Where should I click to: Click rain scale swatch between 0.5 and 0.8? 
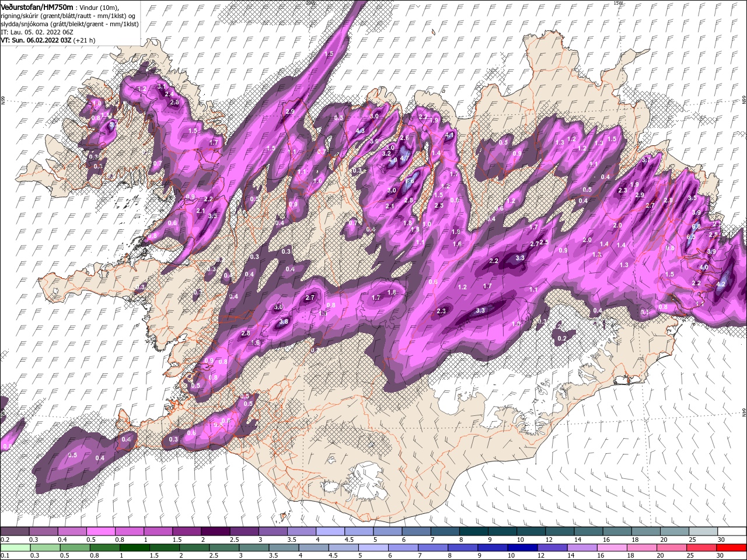click(75, 548)
